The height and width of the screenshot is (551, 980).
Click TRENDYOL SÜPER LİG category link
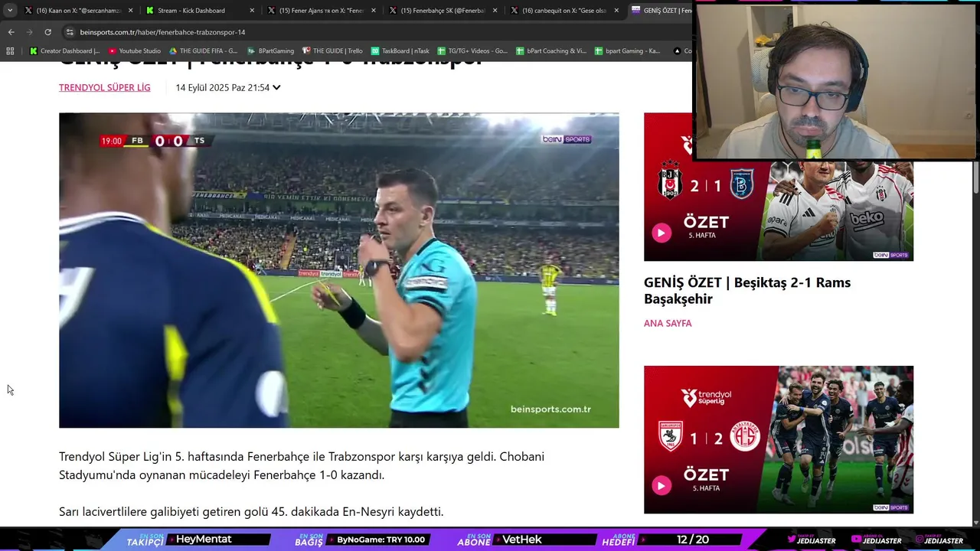pos(104,87)
